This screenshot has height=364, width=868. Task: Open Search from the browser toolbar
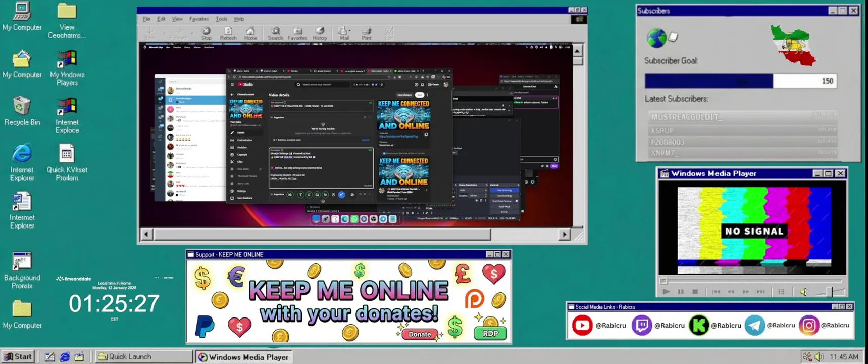[275, 34]
